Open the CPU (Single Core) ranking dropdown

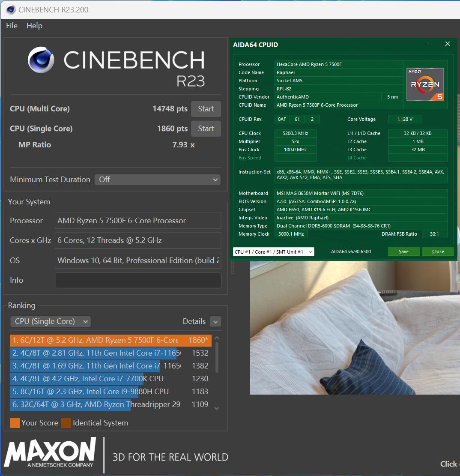51,321
